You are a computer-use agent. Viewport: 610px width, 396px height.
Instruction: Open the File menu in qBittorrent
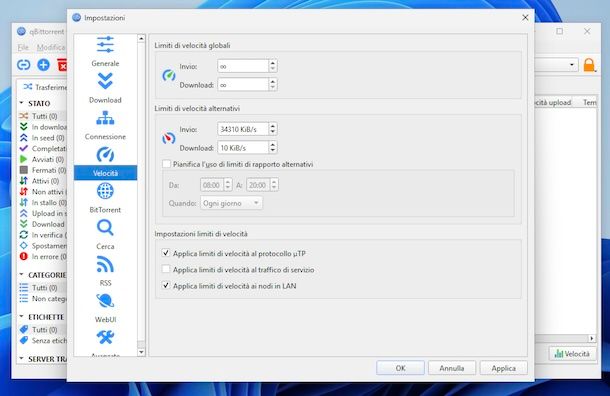tap(23, 47)
